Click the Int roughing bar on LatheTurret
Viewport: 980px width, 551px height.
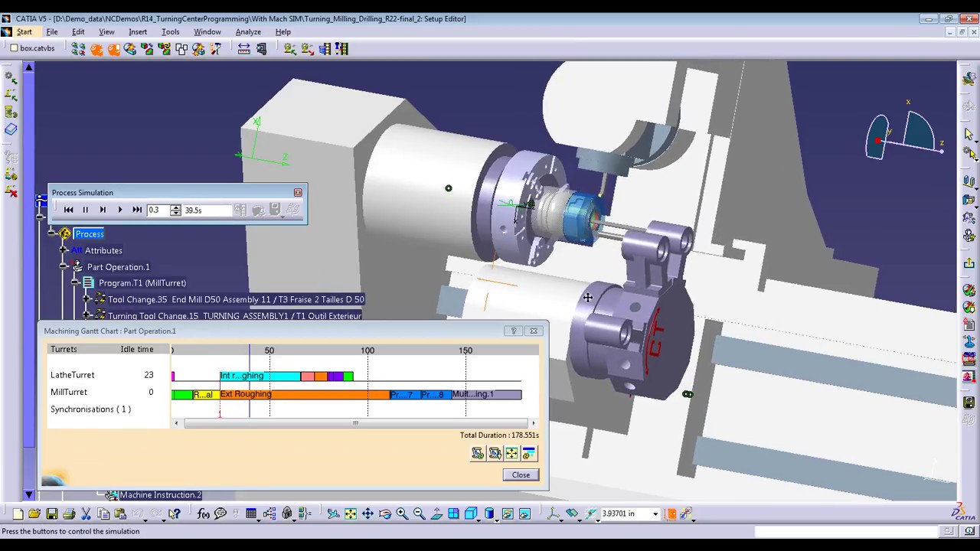point(260,376)
